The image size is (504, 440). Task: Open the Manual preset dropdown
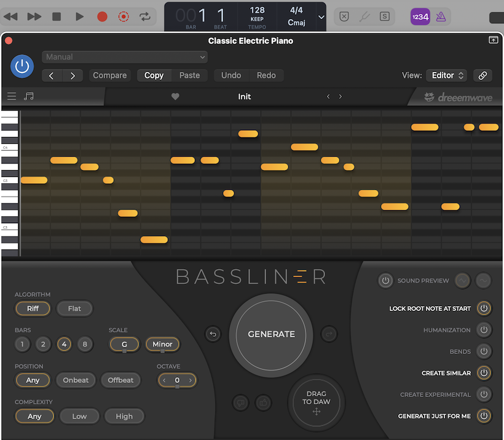click(125, 57)
